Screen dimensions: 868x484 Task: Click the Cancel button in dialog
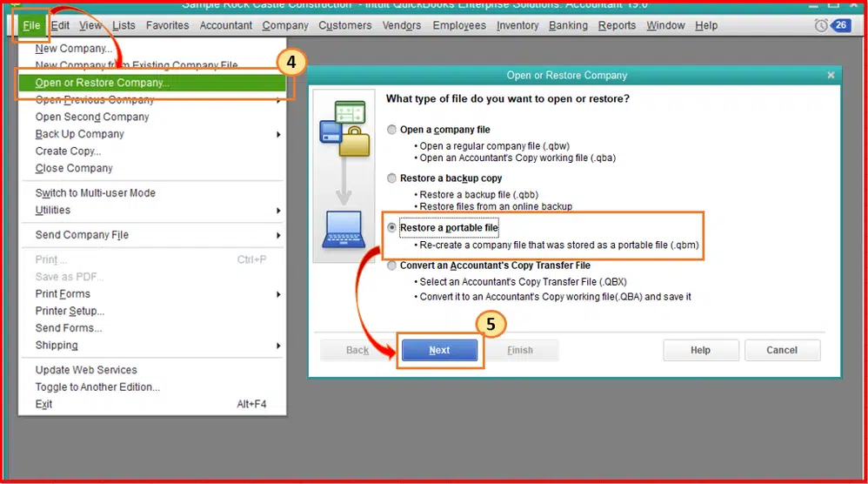(782, 350)
